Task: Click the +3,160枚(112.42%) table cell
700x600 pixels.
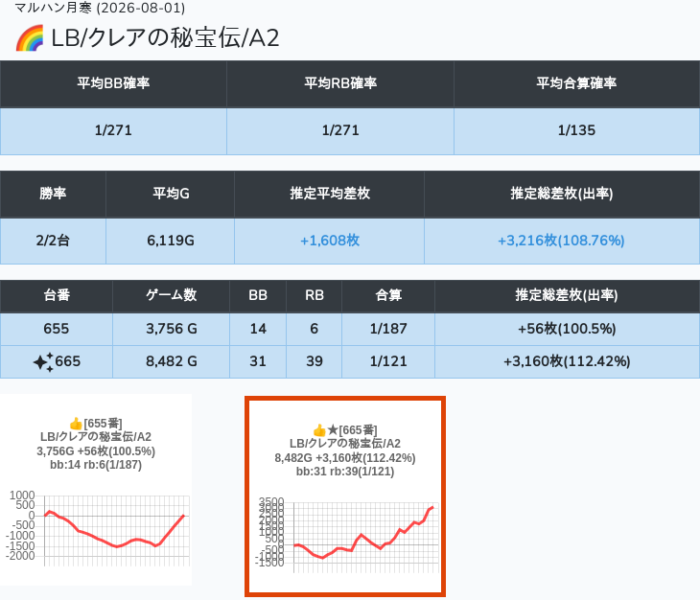Action: (x=567, y=361)
